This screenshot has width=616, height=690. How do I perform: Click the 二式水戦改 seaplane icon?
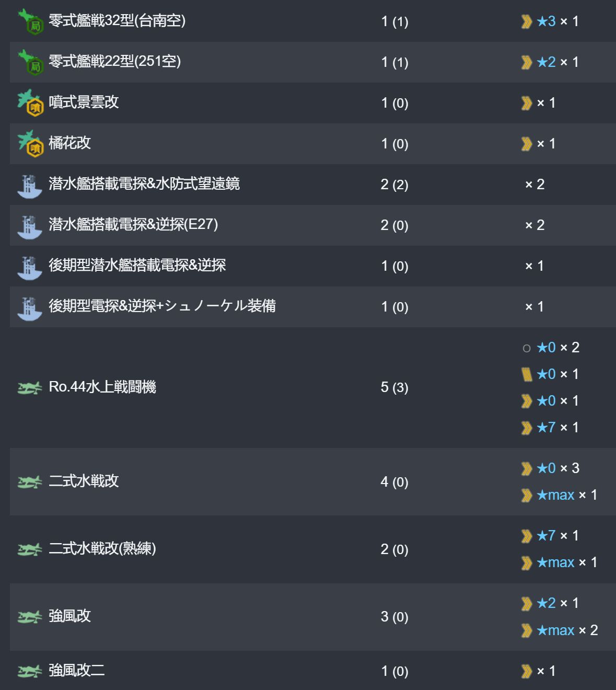click(x=30, y=481)
